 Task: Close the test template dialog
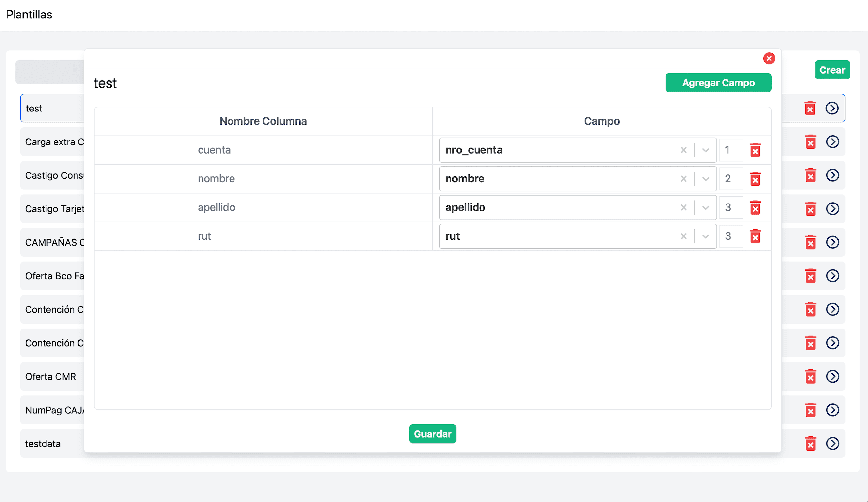(769, 59)
